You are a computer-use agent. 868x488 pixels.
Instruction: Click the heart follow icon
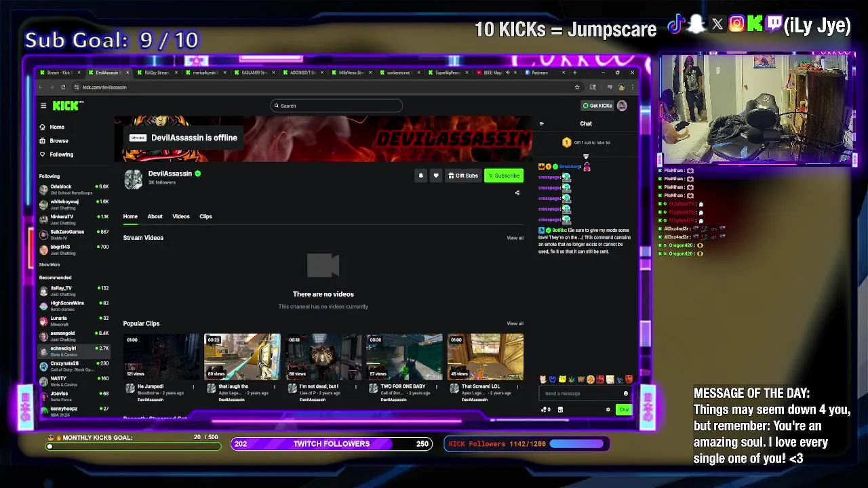pyautogui.click(x=436, y=176)
